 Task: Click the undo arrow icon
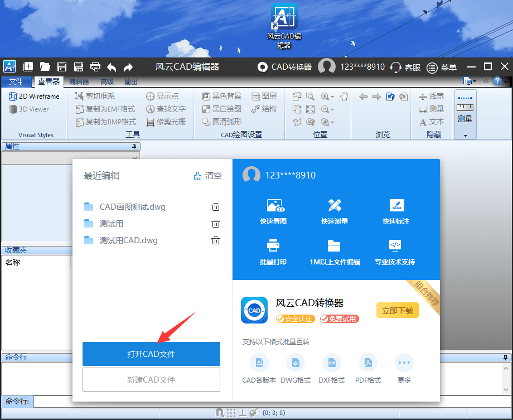click(112, 67)
